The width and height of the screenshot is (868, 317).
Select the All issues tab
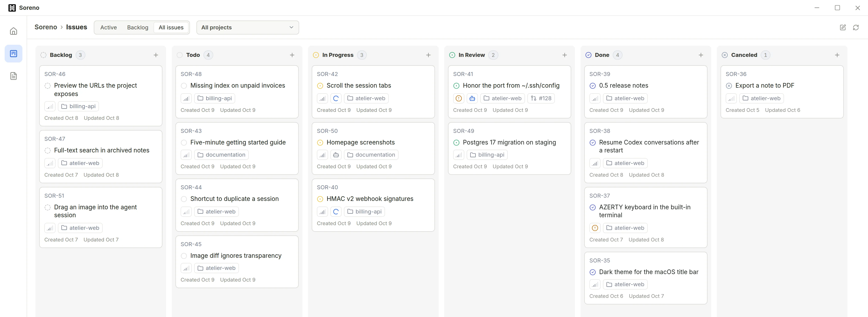(171, 28)
